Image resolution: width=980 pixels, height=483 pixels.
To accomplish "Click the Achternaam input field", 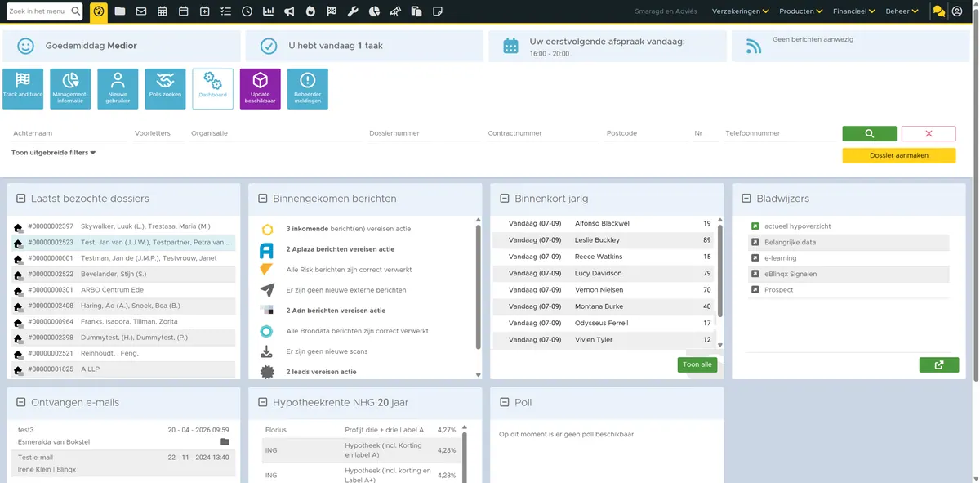I will click(69, 133).
